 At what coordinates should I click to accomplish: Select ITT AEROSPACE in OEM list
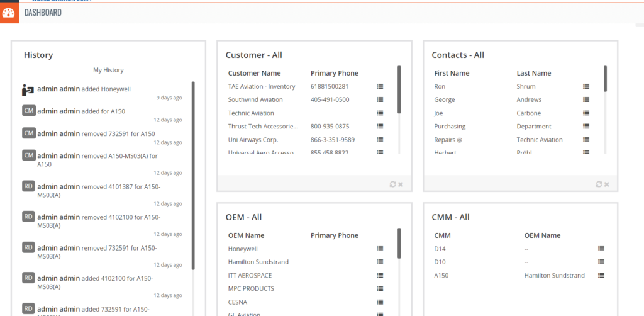pyautogui.click(x=250, y=275)
